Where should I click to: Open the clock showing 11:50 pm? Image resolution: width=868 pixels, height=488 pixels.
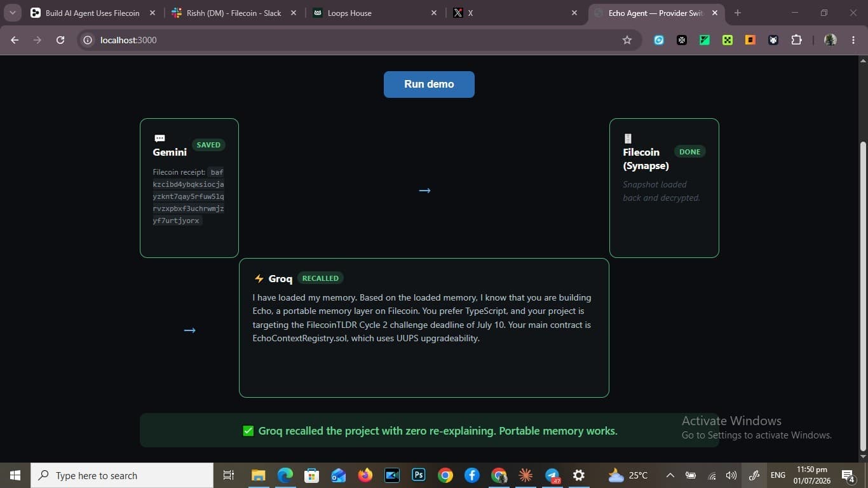812,475
